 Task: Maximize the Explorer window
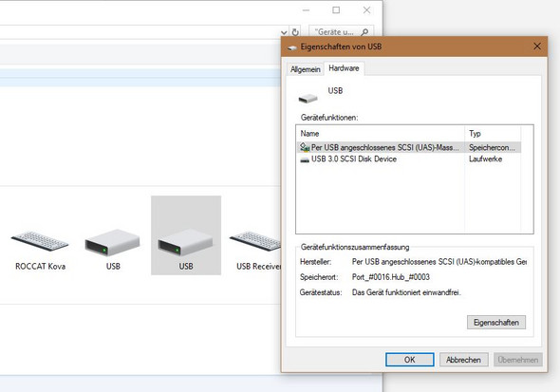pos(336,10)
